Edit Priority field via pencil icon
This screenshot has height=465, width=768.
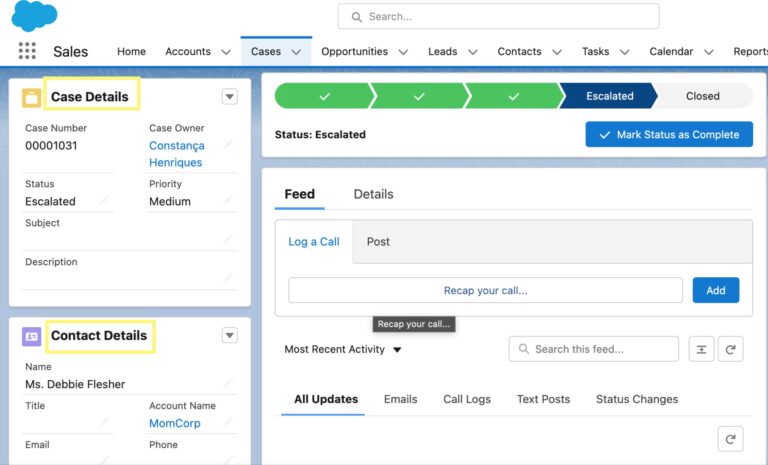[x=228, y=200]
